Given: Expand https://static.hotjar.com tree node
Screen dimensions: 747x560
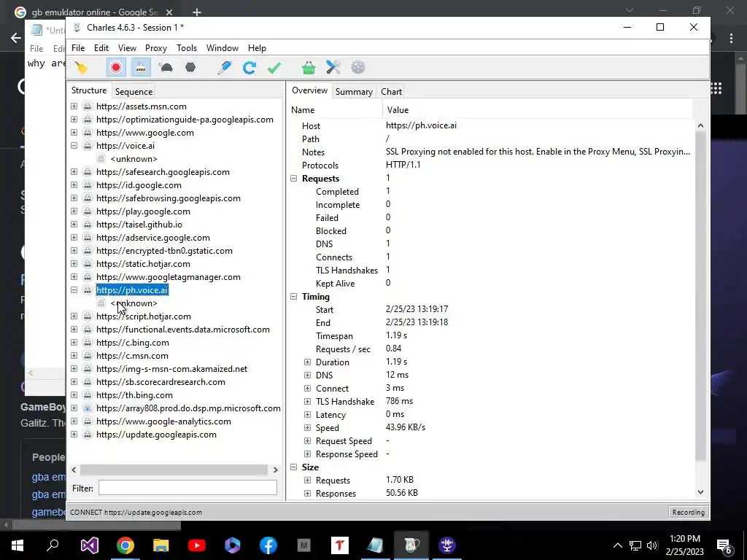Looking at the screenshot, I should (74, 264).
